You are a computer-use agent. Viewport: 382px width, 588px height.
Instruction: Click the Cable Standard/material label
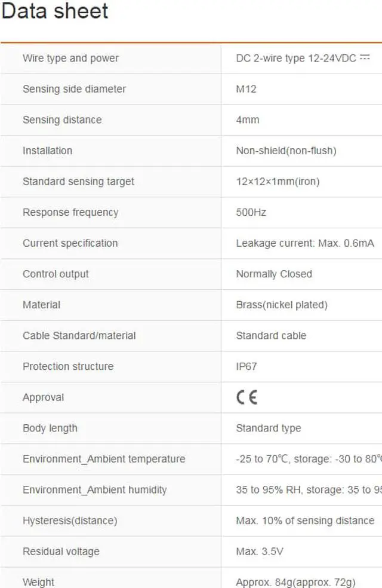[x=79, y=336]
